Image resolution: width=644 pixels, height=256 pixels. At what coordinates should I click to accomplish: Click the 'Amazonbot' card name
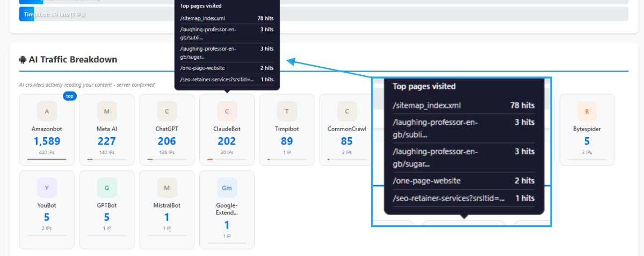point(47,129)
